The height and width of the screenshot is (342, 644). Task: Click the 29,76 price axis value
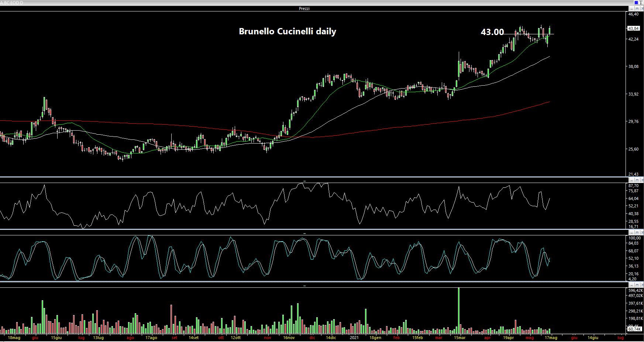point(633,122)
